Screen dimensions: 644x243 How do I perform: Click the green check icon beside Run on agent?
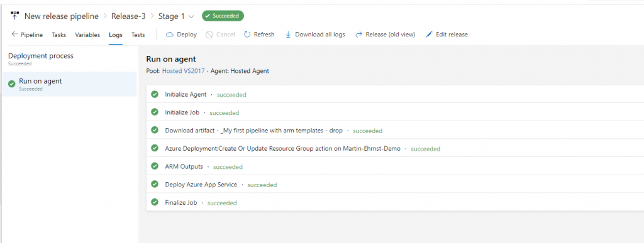pos(12,84)
